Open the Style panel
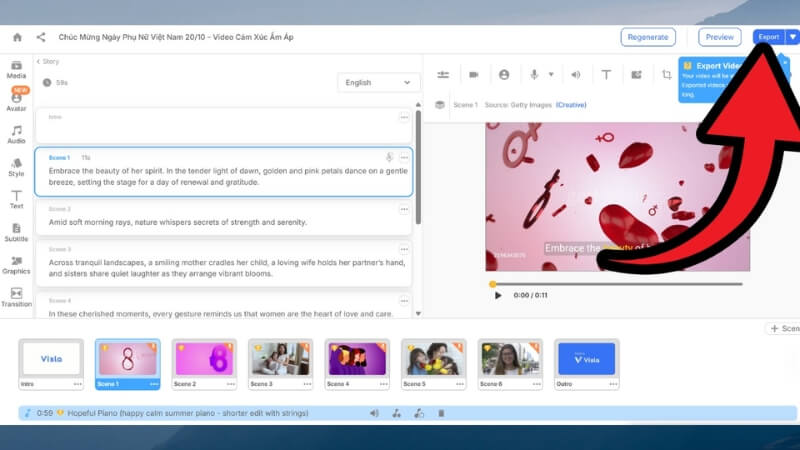Viewport: 800px width, 450px height. 16,167
